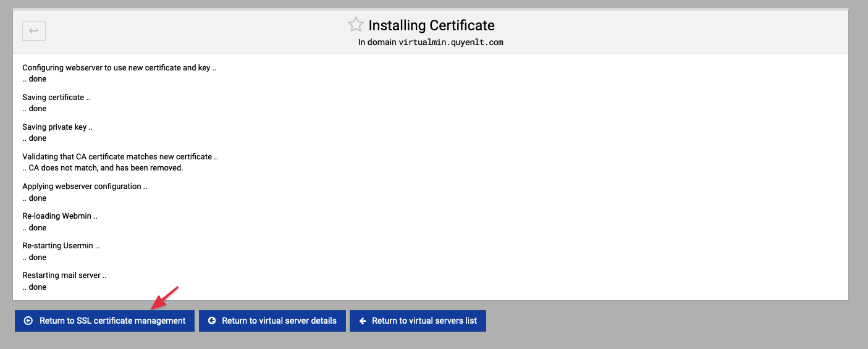Click circled left-arrow icon on server details button

(x=212, y=321)
